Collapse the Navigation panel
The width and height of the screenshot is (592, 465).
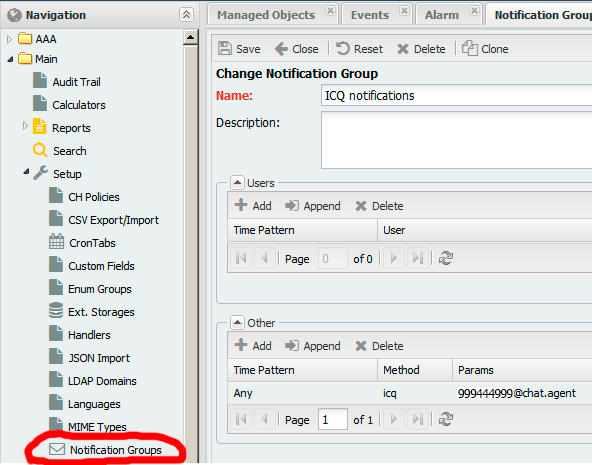point(186,15)
